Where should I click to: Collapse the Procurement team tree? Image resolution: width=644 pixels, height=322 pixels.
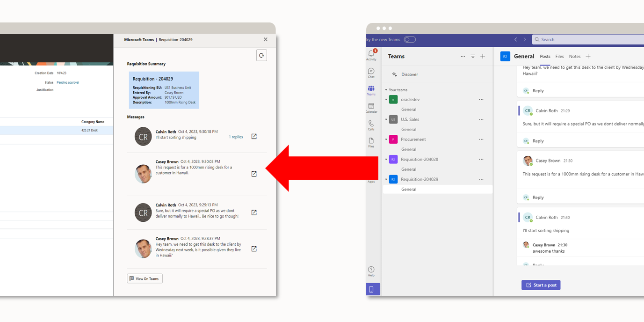coord(386,139)
